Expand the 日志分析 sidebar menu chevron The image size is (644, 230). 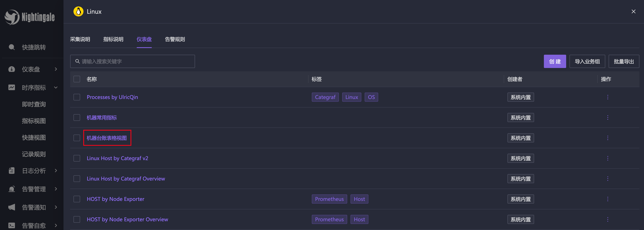56,171
